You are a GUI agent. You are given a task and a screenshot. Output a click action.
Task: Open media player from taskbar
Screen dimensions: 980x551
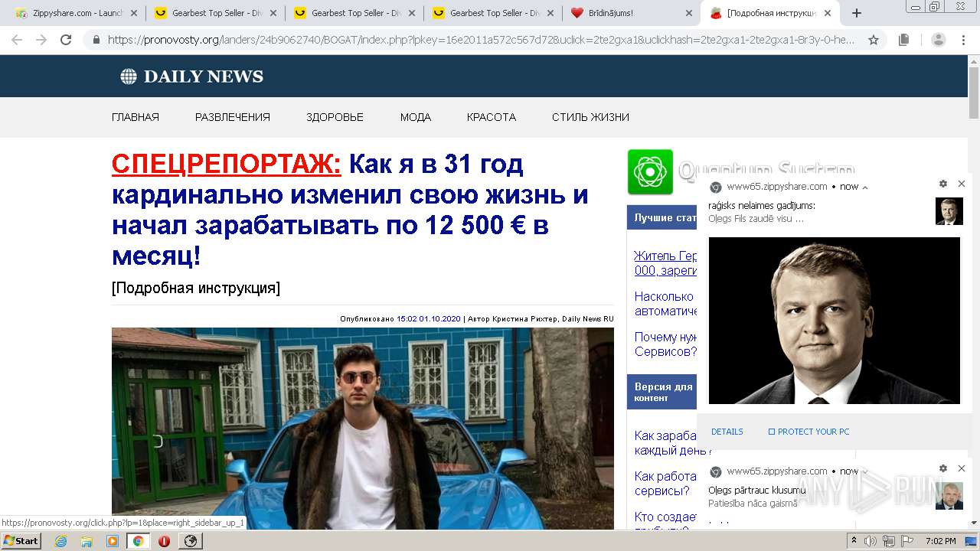point(113,541)
